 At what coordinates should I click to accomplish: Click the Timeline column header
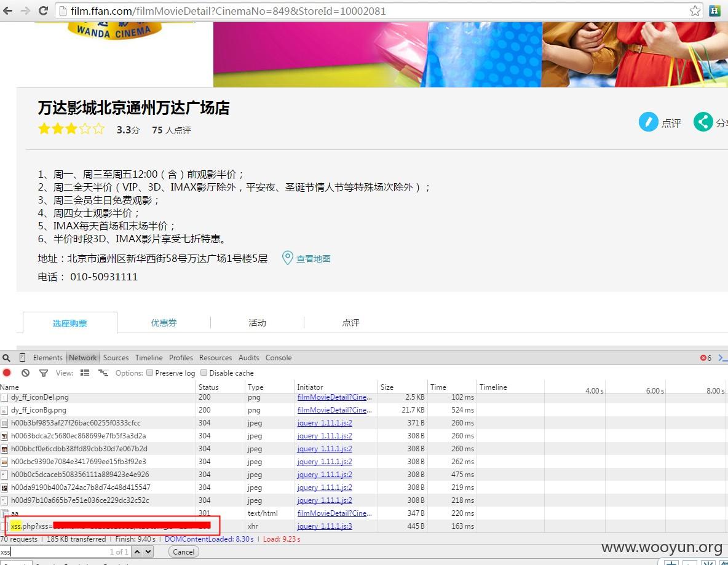click(x=493, y=387)
